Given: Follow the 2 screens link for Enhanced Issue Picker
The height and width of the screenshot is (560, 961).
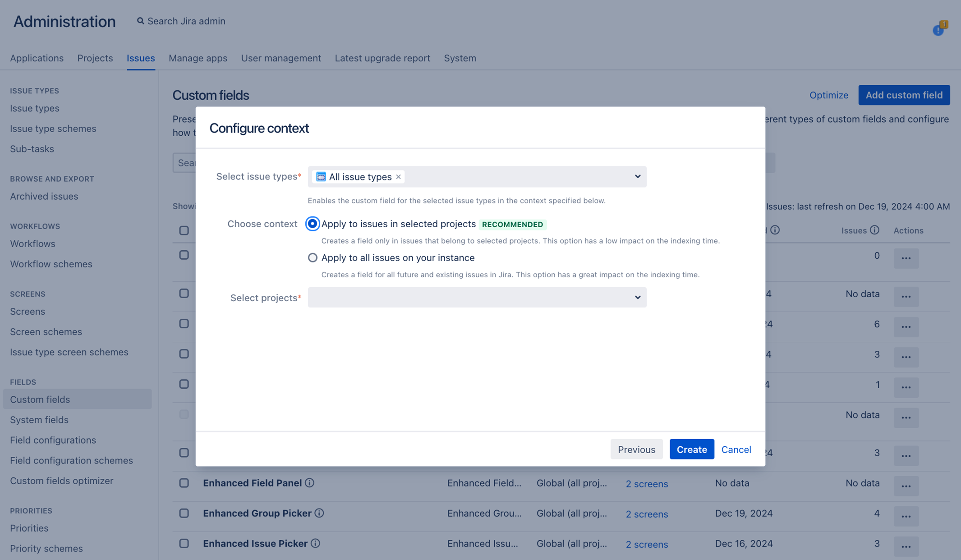Looking at the screenshot, I should tap(647, 544).
